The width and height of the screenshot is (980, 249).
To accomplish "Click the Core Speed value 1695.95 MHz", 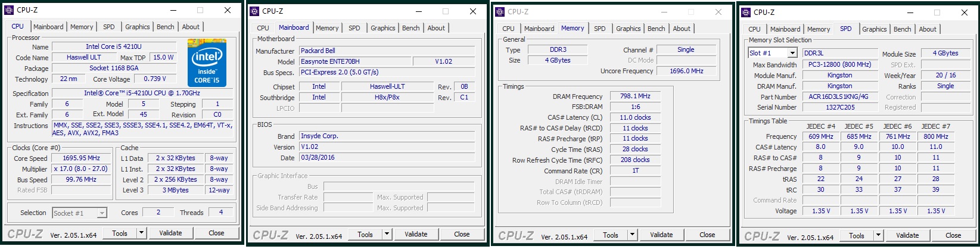I will pyautogui.click(x=82, y=158).
